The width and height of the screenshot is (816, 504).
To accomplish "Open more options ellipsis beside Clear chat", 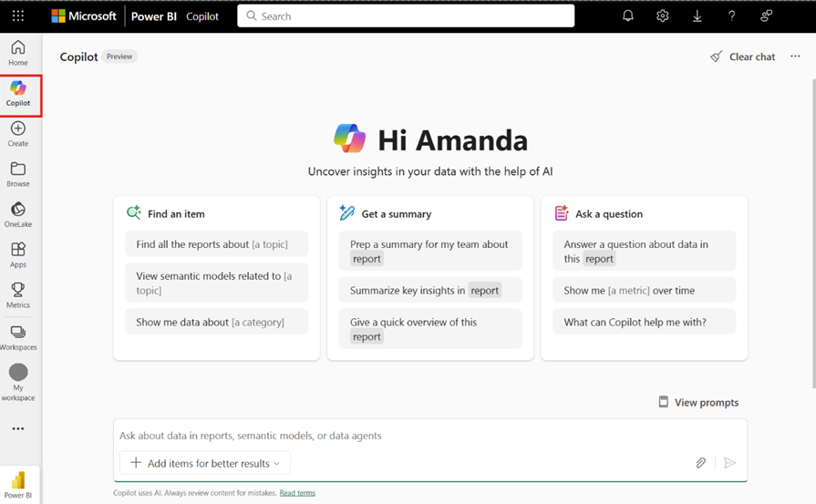I will point(795,57).
